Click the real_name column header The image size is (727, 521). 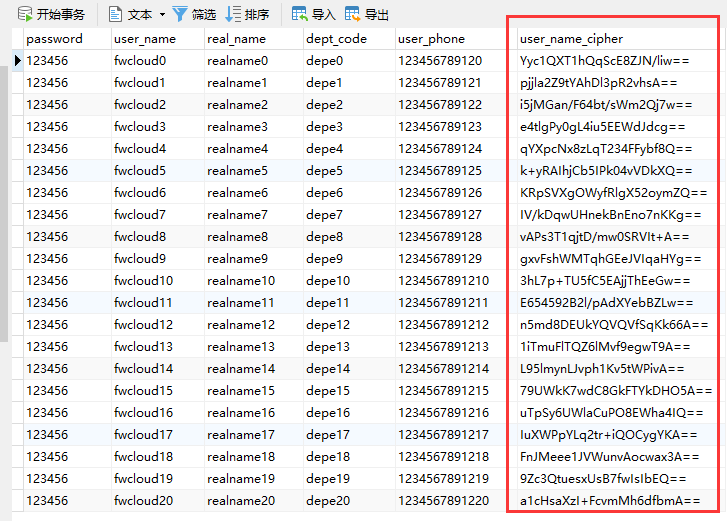pyautogui.click(x=237, y=39)
